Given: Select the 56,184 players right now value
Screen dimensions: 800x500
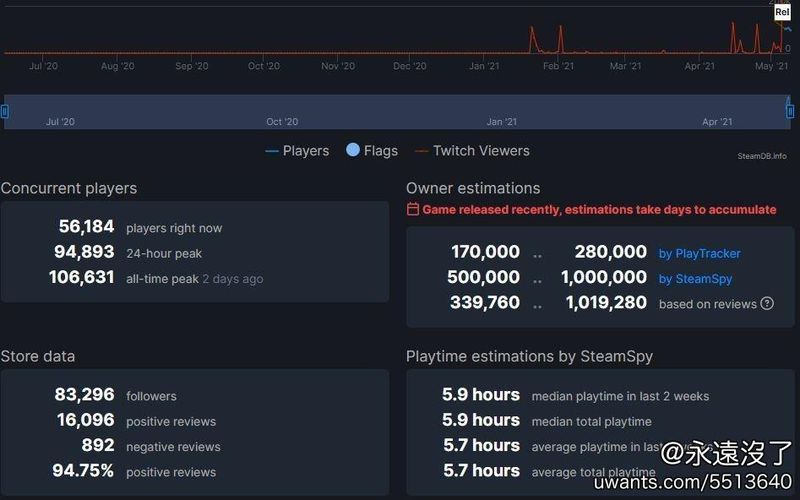Looking at the screenshot, I should tap(86, 227).
